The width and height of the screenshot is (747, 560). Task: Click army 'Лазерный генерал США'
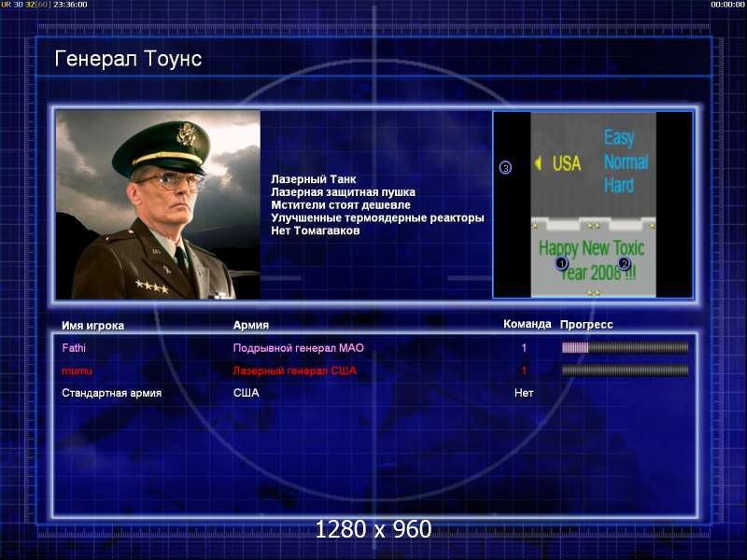(294, 371)
